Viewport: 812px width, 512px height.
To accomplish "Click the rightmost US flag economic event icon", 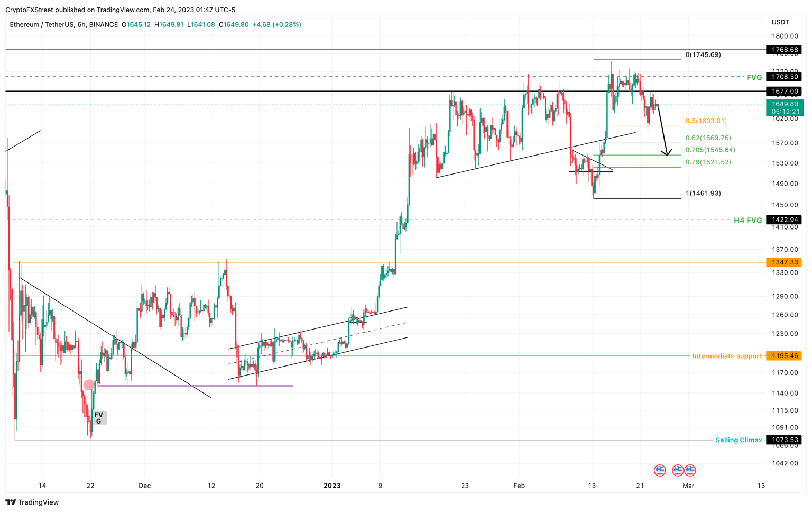I will coord(691,470).
